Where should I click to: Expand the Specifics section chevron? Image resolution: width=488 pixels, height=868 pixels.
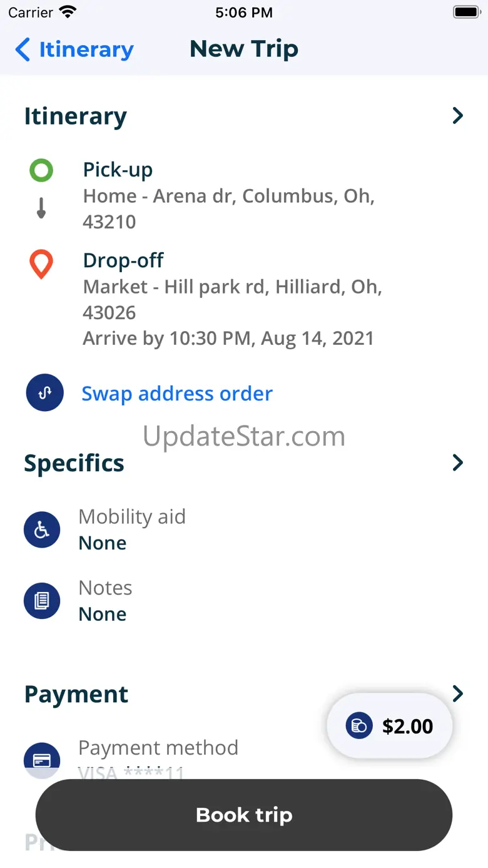pyautogui.click(x=458, y=463)
